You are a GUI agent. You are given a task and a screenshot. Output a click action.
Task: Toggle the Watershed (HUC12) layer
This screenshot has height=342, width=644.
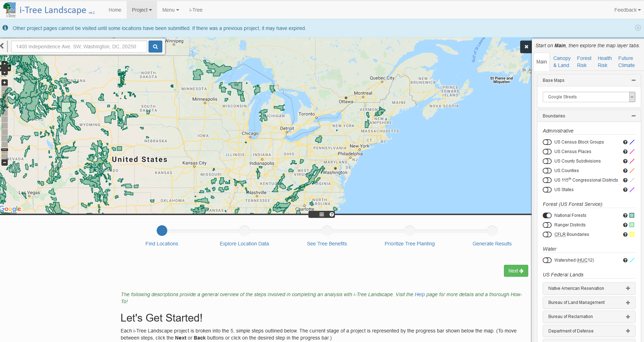click(x=547, y=260)
